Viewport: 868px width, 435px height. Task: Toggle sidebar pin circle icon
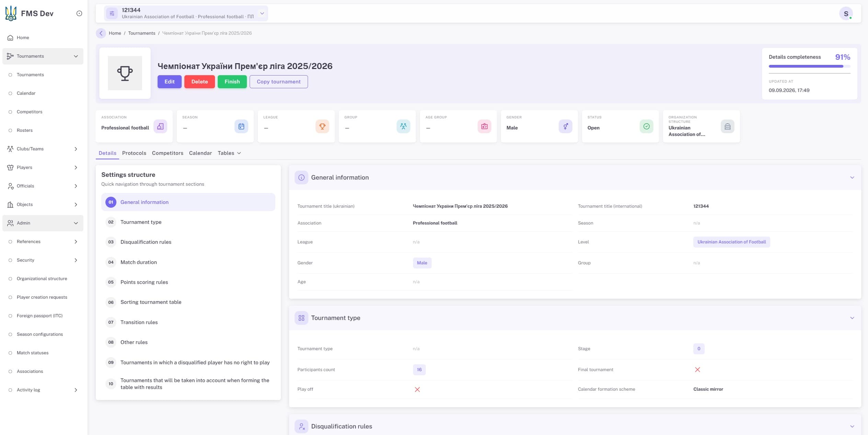[x=79, y=13]
